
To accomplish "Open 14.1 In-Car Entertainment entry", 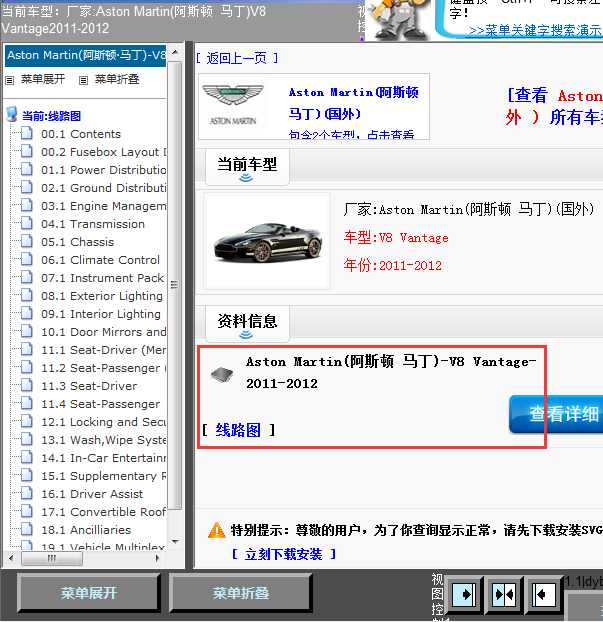I will click(x=104, y=458).
